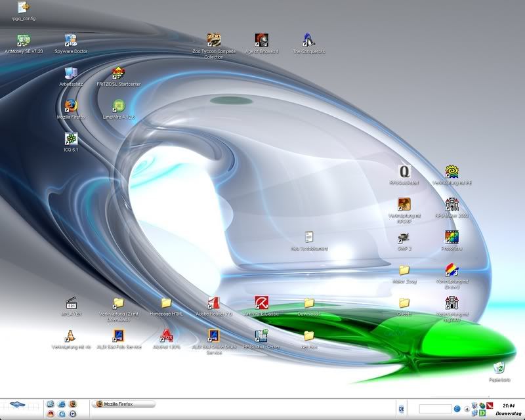Launch the GIMP 2 shortcut
Viewport: 525px width, 420px height.
pyautogui.click(x=404, y=238)
